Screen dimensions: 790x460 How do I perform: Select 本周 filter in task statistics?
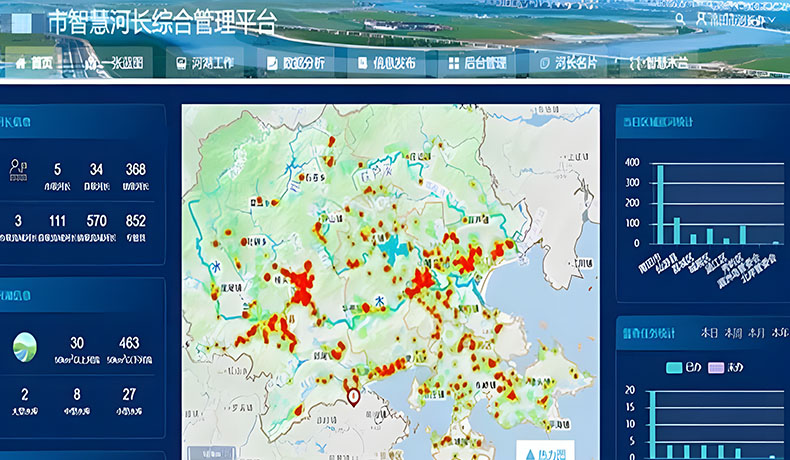pyautogui.click(x=733, y=333)
